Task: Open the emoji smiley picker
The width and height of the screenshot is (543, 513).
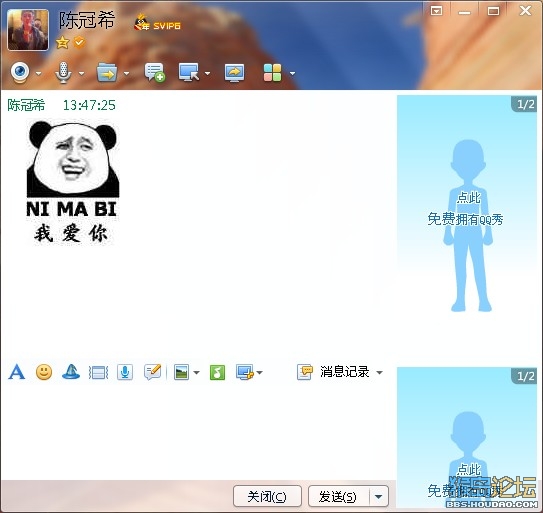Action: [x=44, y=372]
